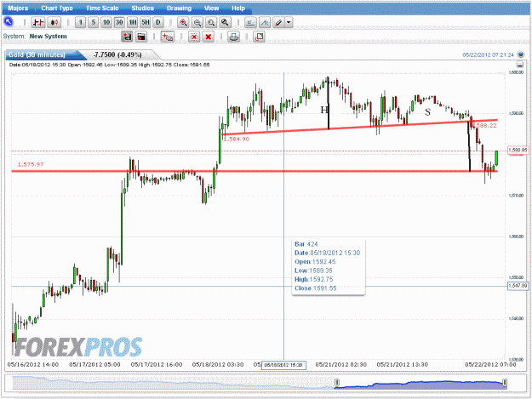Viewport: 532px width, 399px height.
Task: Click the 05/18/2012 15:30 crosshair date tag
Action: (x=283, y=365)
